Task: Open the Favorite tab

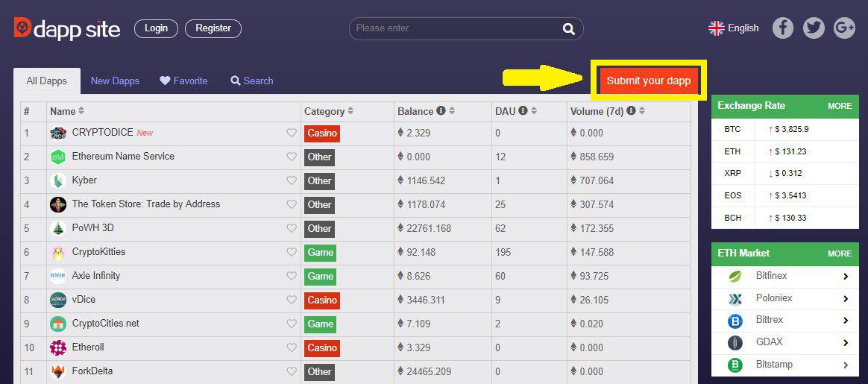Action: [183, 81]
